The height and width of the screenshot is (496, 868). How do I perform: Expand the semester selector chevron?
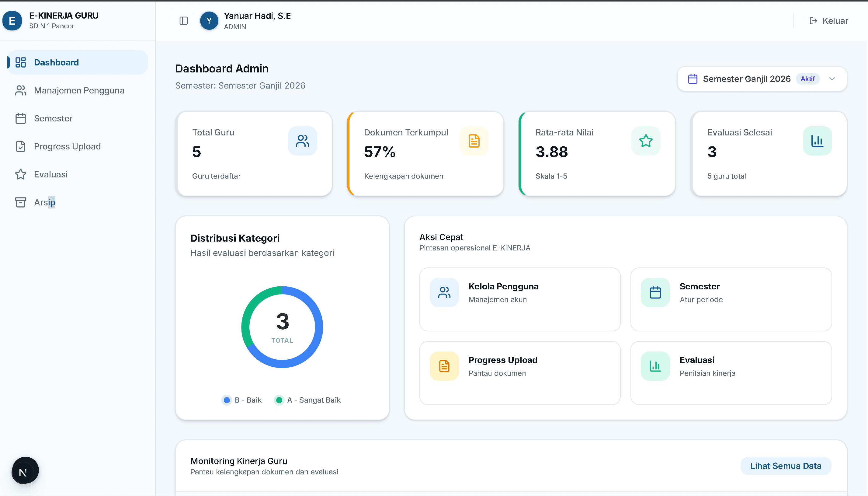coord(832,79)
